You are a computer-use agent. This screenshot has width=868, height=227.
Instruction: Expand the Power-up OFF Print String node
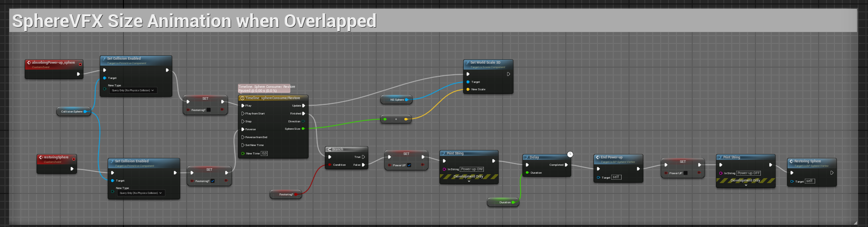746,185
